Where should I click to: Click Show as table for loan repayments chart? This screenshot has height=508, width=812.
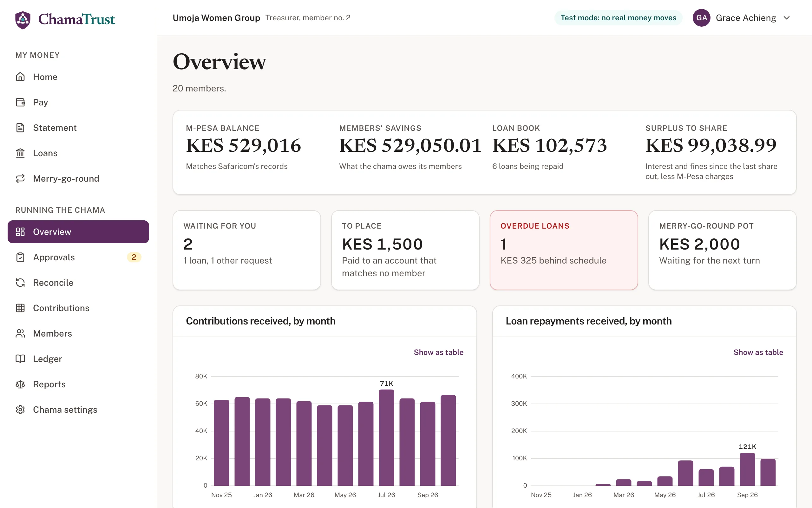click(758, 352)
